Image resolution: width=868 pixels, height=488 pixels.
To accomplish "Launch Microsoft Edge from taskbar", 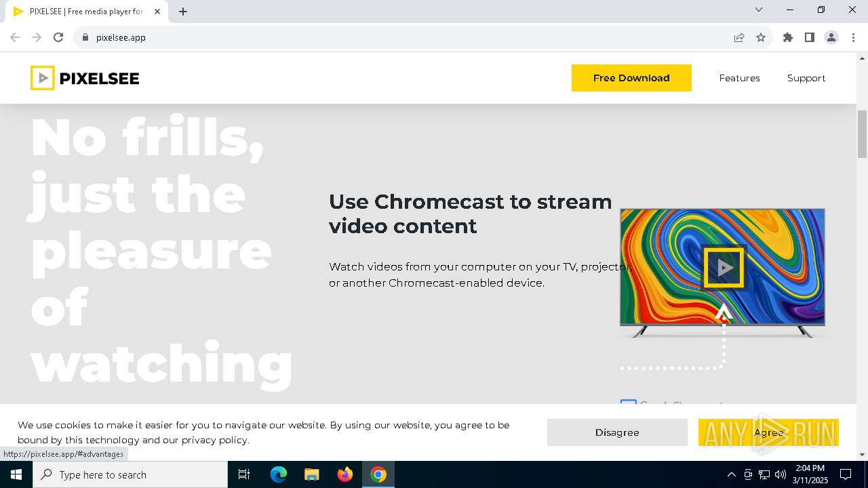I will pos(279,474).
